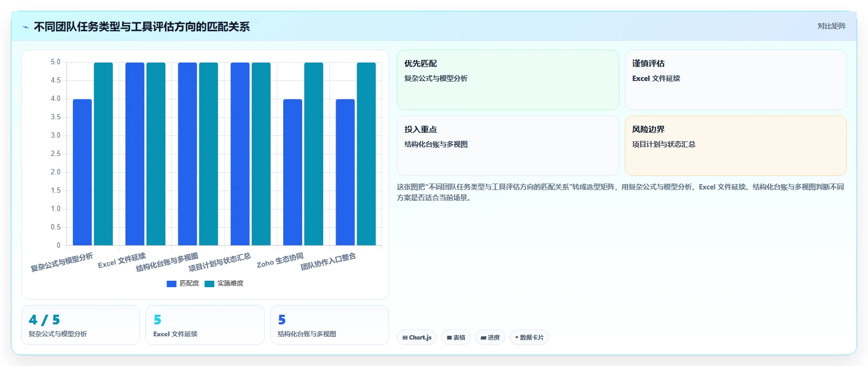
Task: Click the 团队协作入口整合 x-axis label
Action: tap(328, 261)
